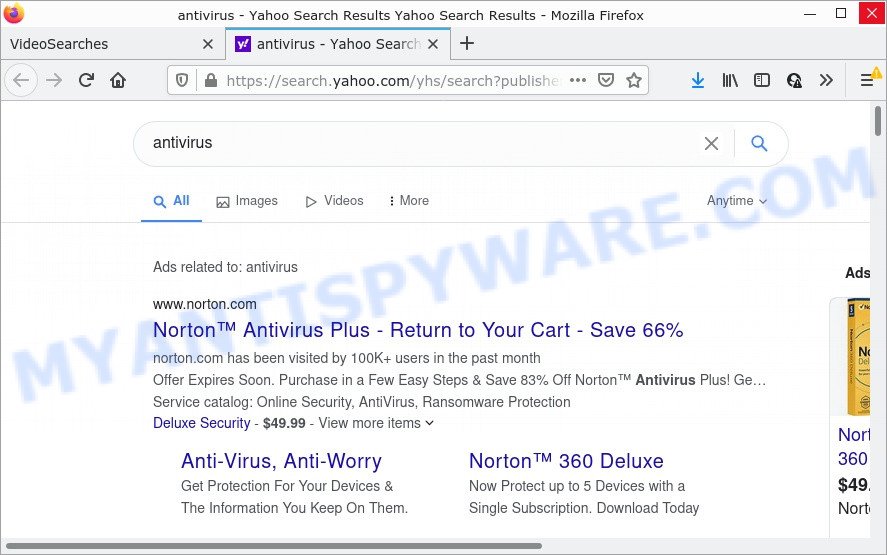Viewport: 887px width, 555px height.
Task: Open Norton Antivirus Plus ad link
Action: tap(418, 330)
